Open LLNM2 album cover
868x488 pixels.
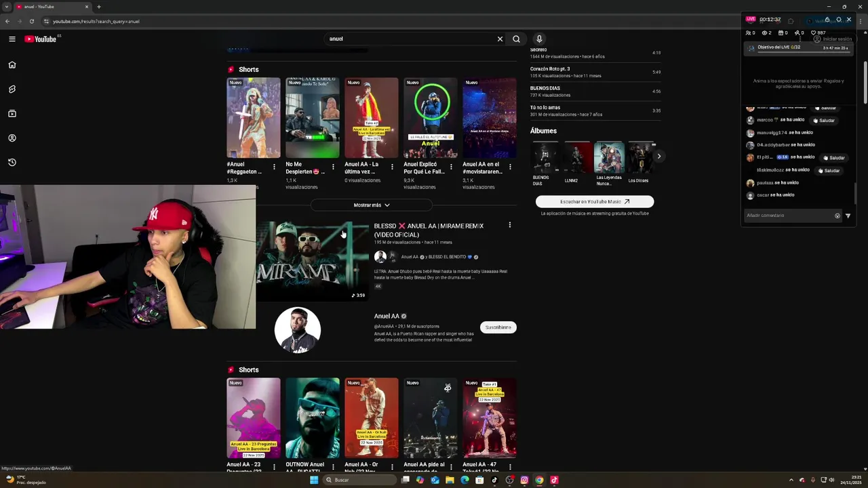577,158
